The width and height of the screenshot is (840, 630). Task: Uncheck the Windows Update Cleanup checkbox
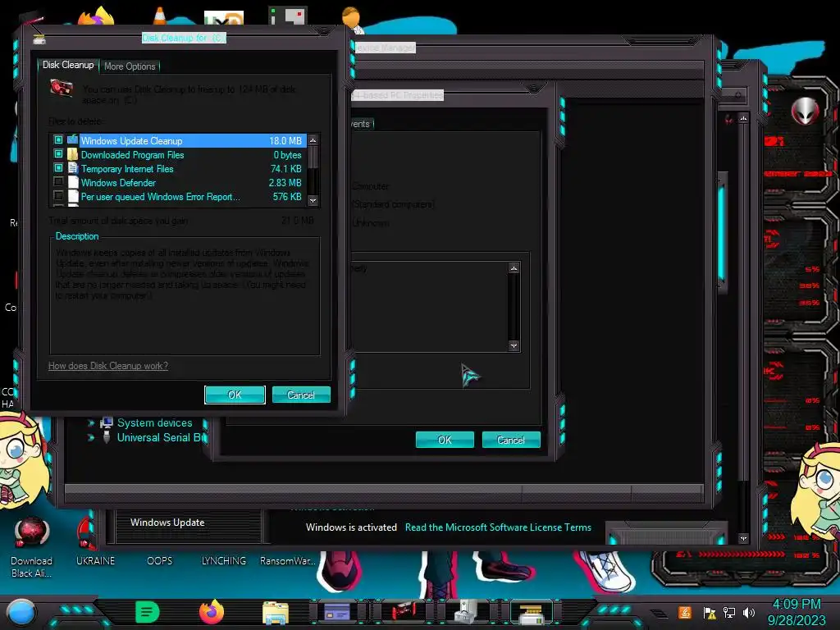(x=58, y=140)
